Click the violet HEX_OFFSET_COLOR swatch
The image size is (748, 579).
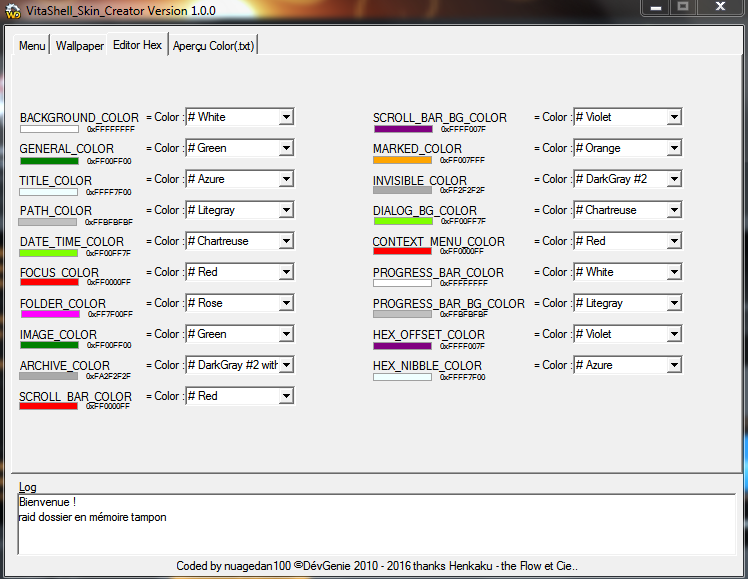coord(403,346)
